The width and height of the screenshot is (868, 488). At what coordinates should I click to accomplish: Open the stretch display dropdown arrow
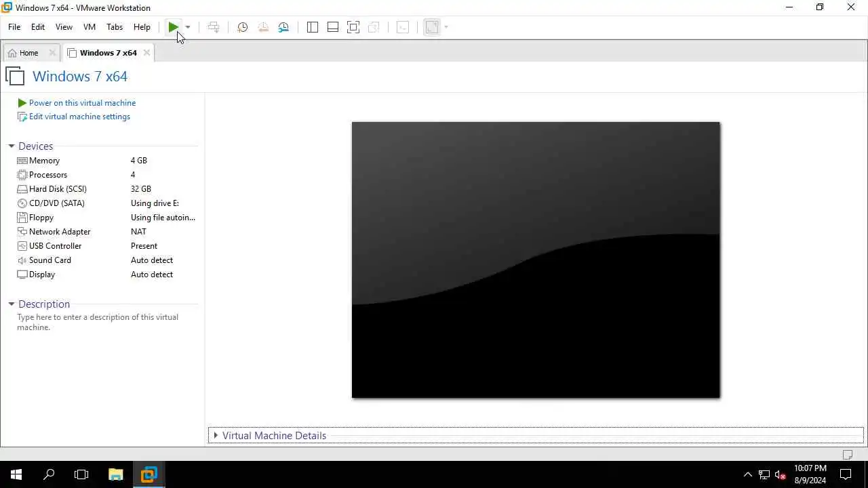point(446,27)
